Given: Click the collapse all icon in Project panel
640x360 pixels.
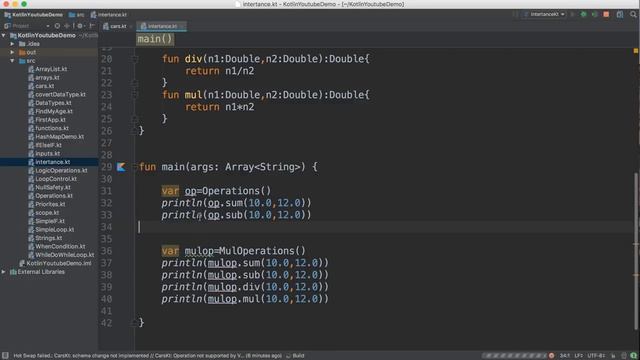Looking at the screenshot, I should (x=67, y=26).
